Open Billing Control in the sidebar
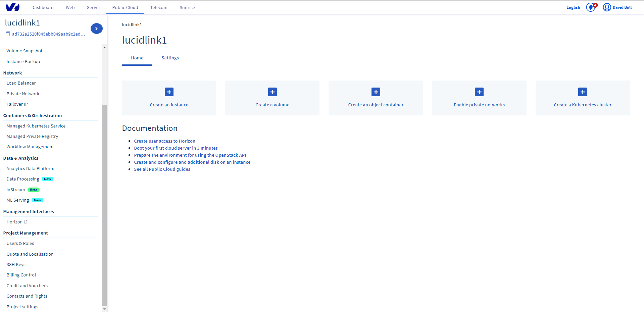This screenshot has width=644, height=312. (21, 275)
